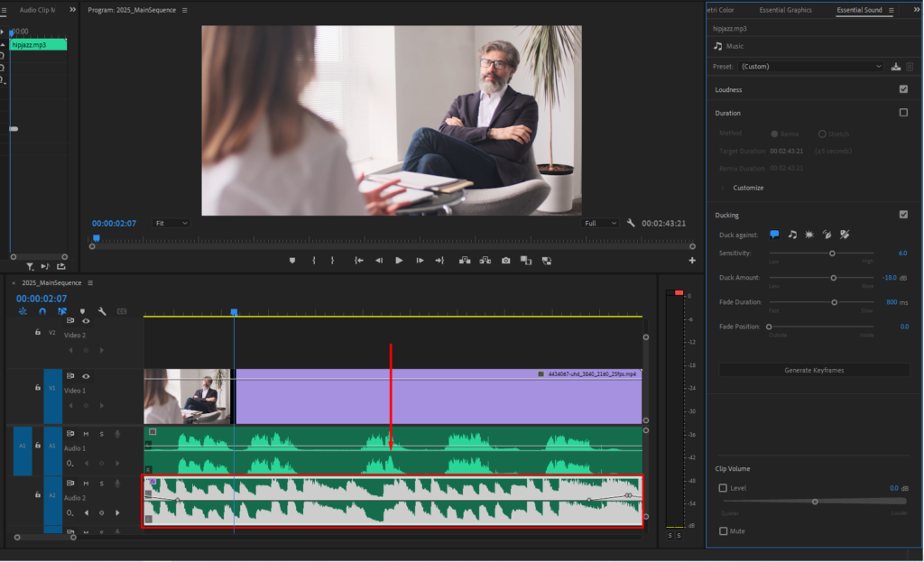Screen dimensions: 924x562
Task: Duck against SFX clips icon
Action: point(809,235)
